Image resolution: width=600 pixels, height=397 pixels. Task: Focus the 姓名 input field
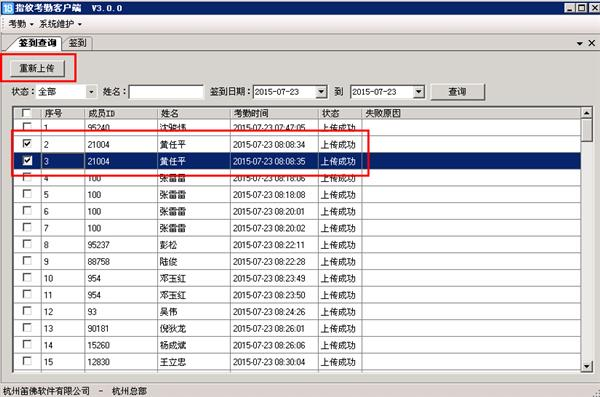coord(166,92)
